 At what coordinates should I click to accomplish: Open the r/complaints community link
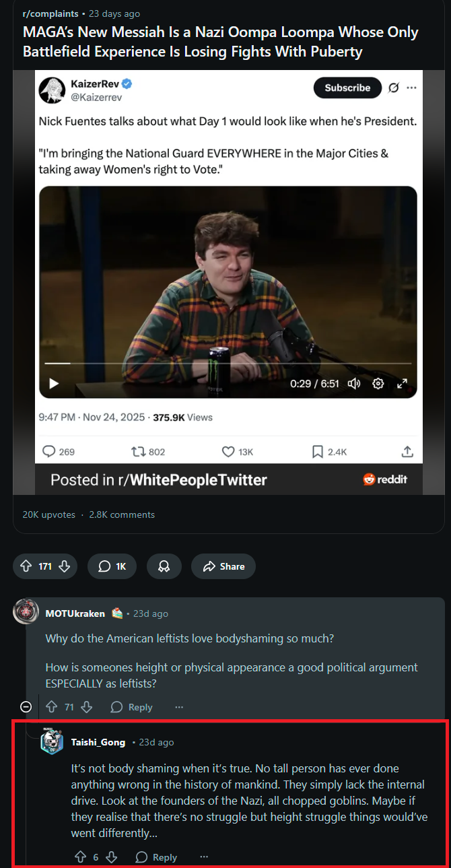(x=50, y=13)
